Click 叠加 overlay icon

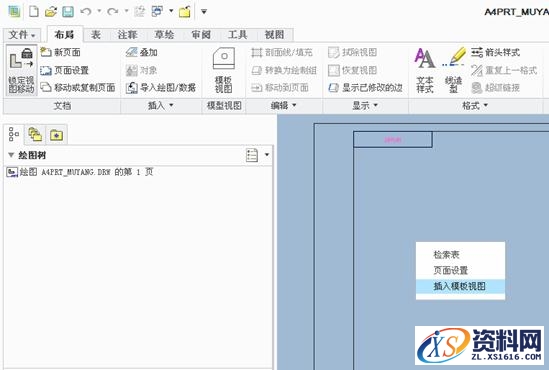131,52
